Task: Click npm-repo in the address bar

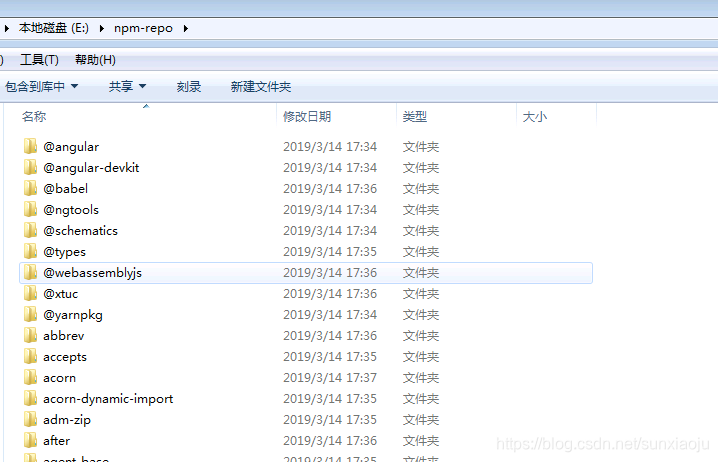Action: pyautogui.click(x=143, y=28)
